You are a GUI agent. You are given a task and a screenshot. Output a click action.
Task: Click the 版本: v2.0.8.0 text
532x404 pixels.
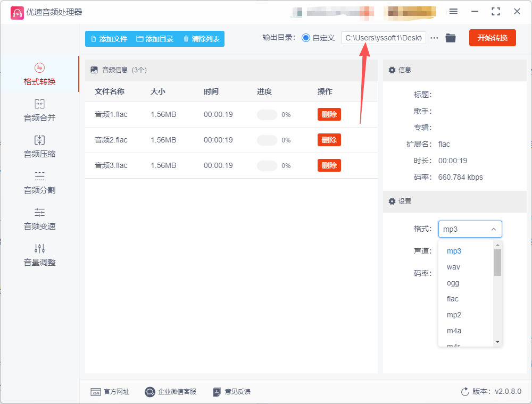(497, 392)
